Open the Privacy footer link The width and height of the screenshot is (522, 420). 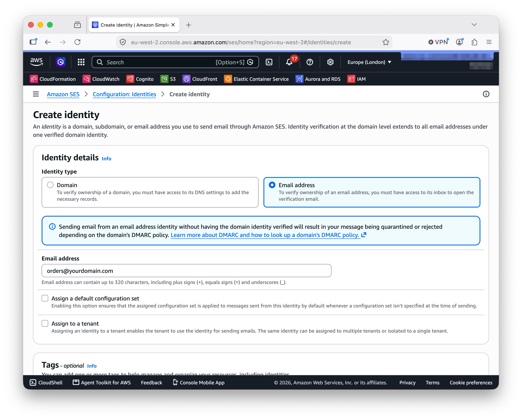point(407,382)
